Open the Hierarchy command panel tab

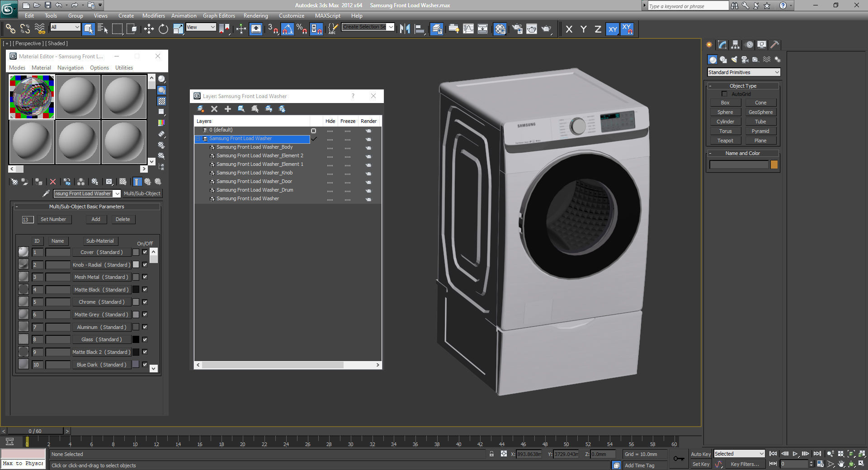(735, 45)
